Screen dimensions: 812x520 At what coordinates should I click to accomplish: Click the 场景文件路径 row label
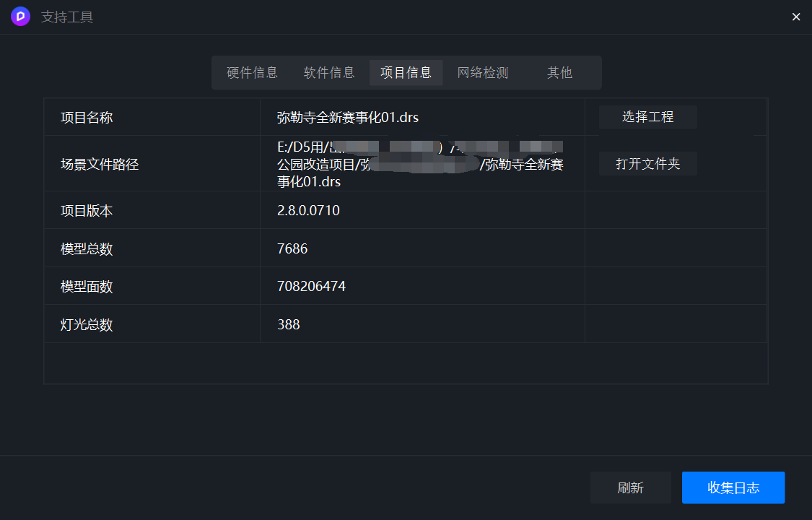(100, 164)
